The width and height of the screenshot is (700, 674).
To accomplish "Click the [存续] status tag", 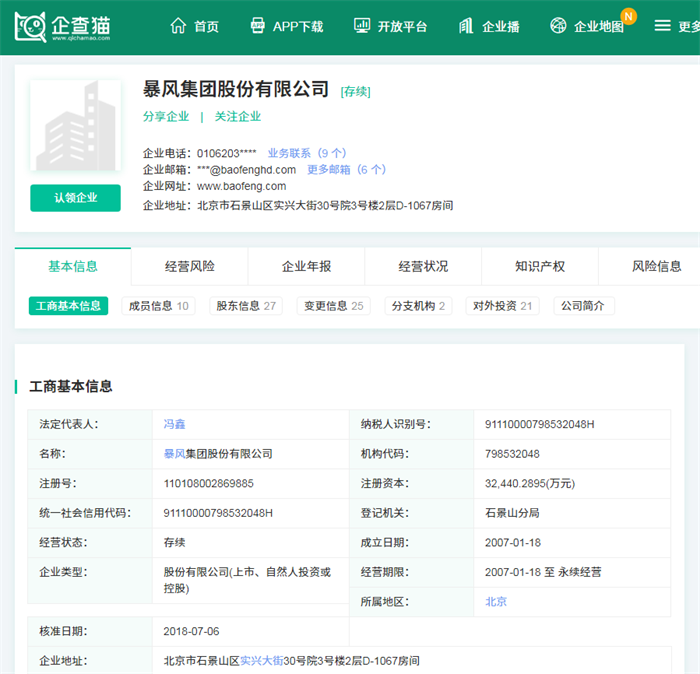I will [x=355, y=92].
